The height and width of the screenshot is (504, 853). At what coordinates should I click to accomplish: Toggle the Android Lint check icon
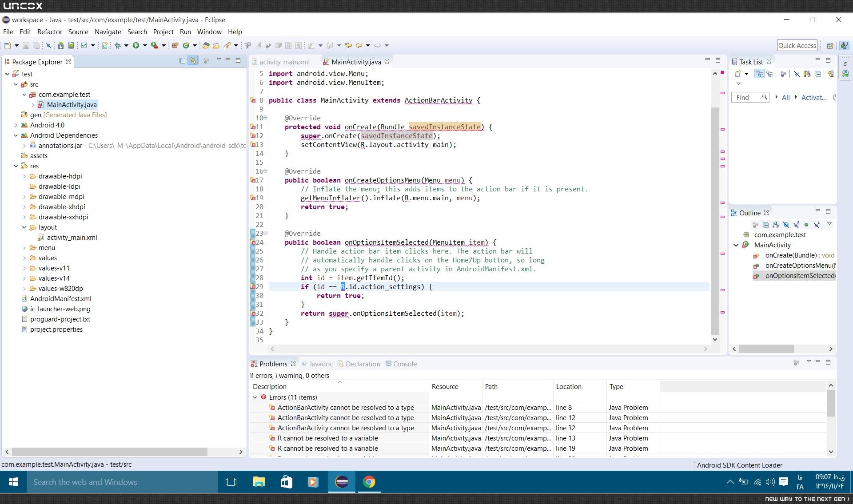coord(84,45)
